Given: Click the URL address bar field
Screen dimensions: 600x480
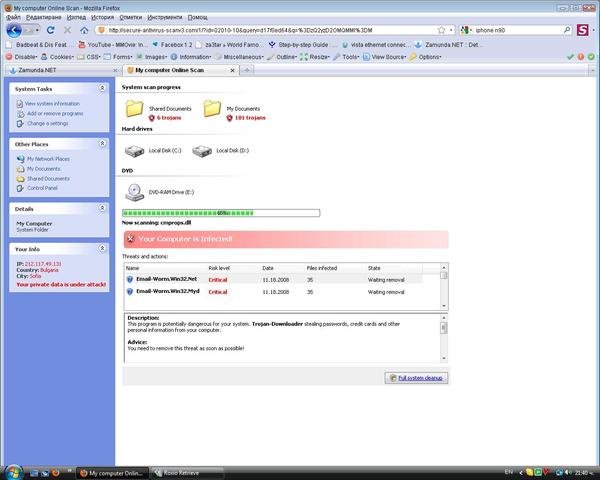Looking at the screenshot, I should pos(272,30).
